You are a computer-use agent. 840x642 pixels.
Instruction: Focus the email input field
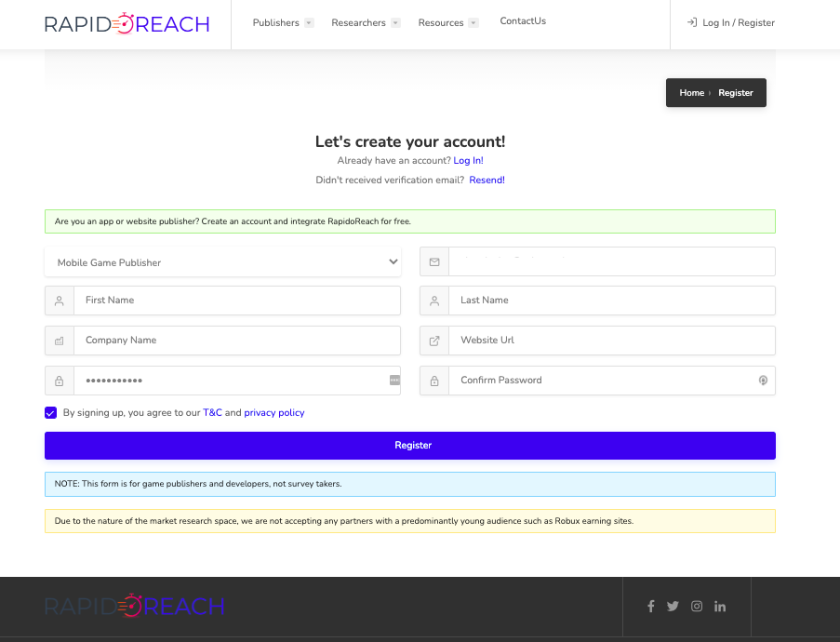click(x=612, y=261)
